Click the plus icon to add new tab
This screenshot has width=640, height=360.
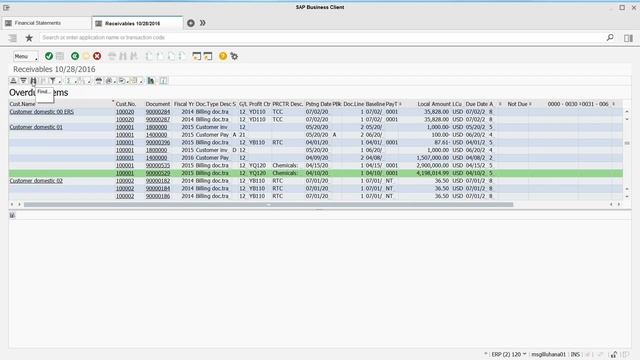click(191, 23)
